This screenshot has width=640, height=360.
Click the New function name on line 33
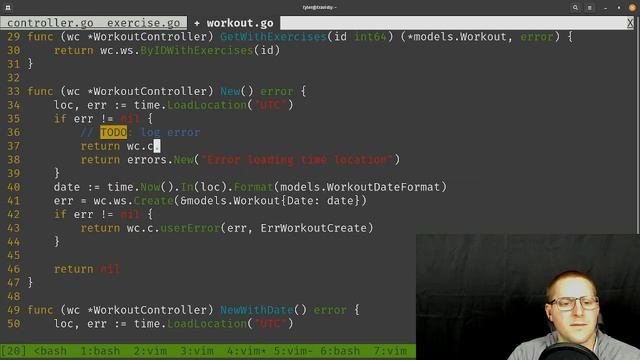(230, 91)
